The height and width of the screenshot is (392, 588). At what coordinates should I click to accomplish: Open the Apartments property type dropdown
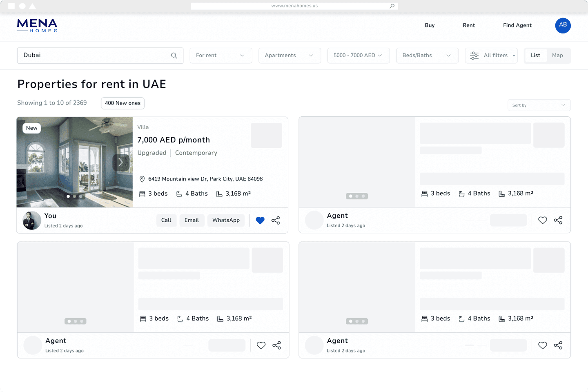click(x=290, y=56)
